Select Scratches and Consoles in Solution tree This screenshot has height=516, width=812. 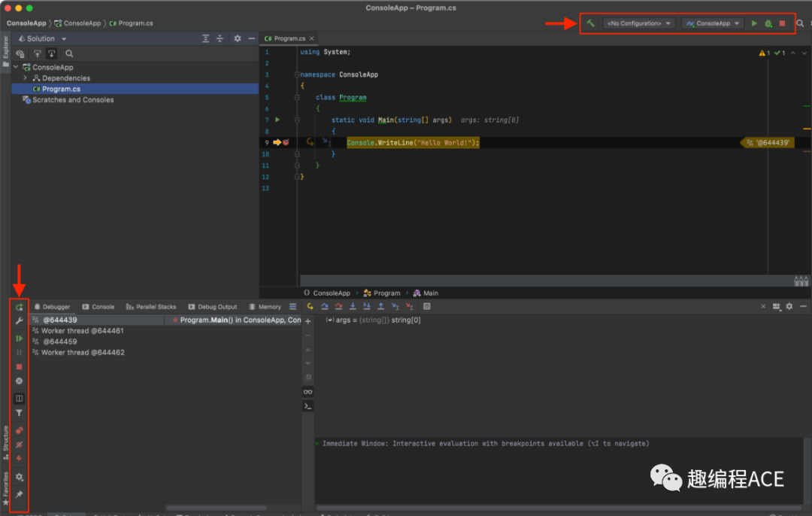point(73,100)
